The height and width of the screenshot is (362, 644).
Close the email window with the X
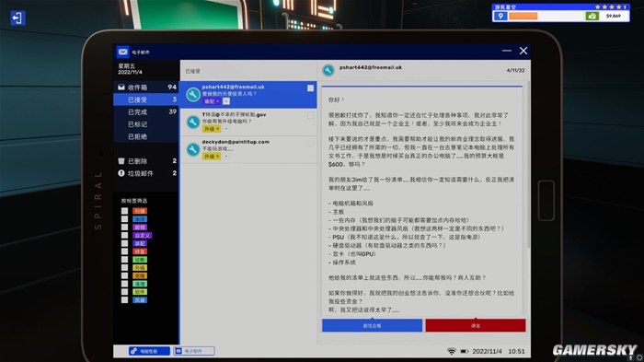click(x=523, y=51)
